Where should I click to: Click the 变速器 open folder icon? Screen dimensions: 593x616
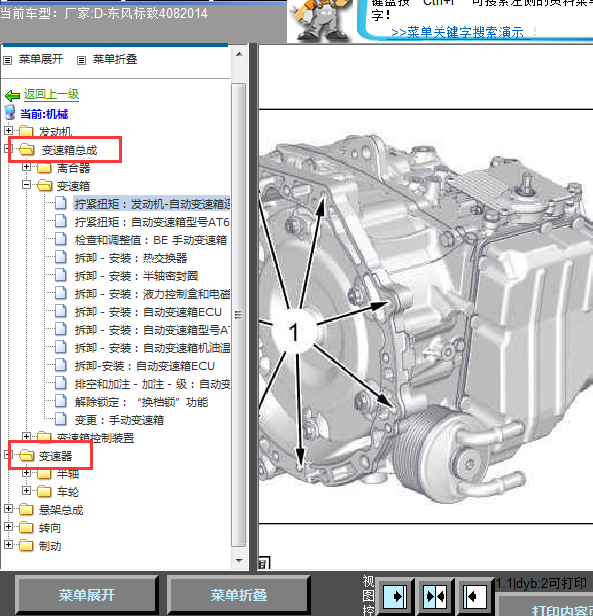point(26,455)
